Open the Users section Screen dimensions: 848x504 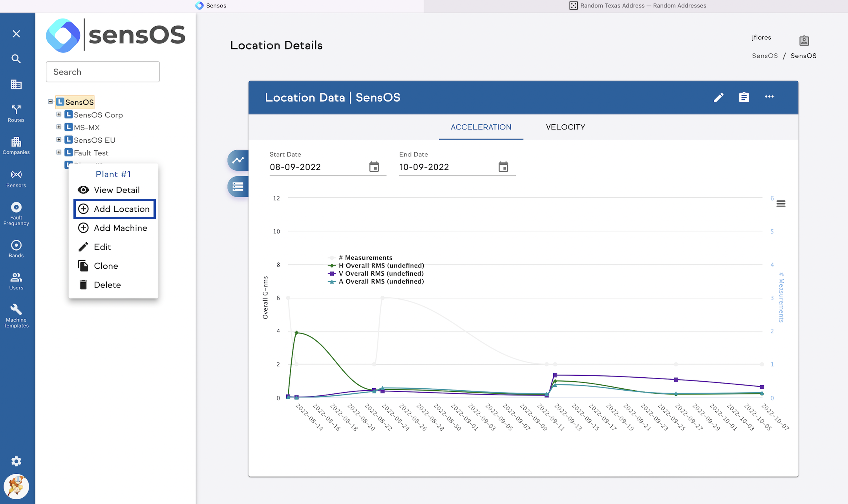point(16,281)
